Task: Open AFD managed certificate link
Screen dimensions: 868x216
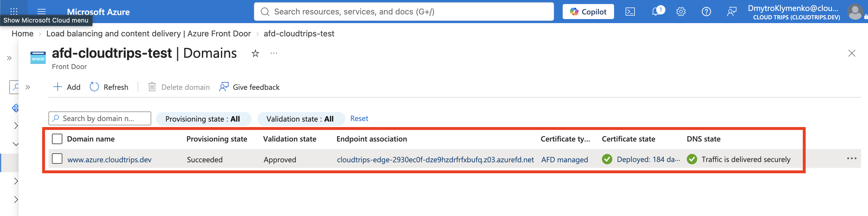Action: [x=564, y=160]
